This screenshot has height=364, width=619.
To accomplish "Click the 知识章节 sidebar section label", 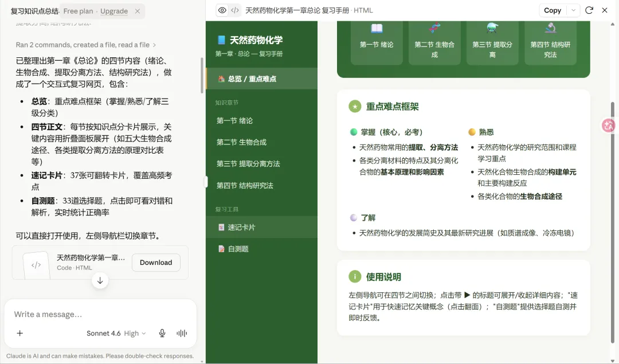I will point(226,103).
